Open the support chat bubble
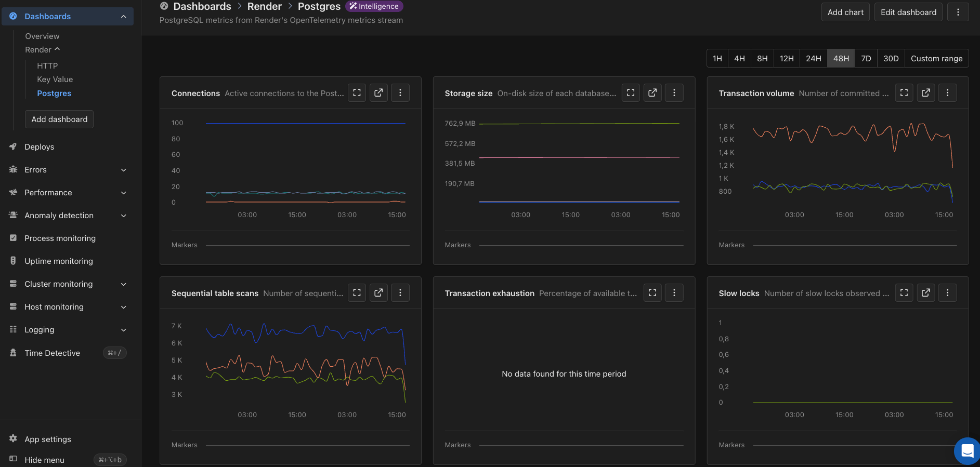The width and height of the screenshot is (980, 467). 967,451
